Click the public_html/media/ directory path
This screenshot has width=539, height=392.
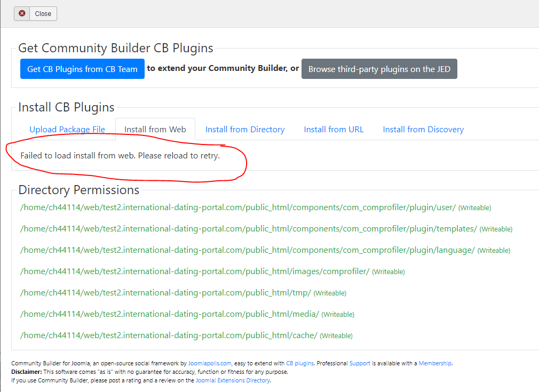tap(170, 314)
